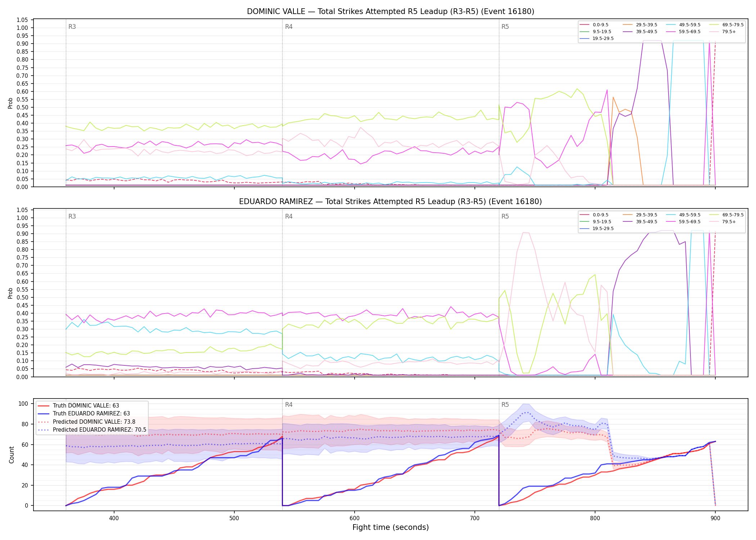Click the x-axis tick label 900
The height and width of the screenshot is (540, 756).
point(715,518)
